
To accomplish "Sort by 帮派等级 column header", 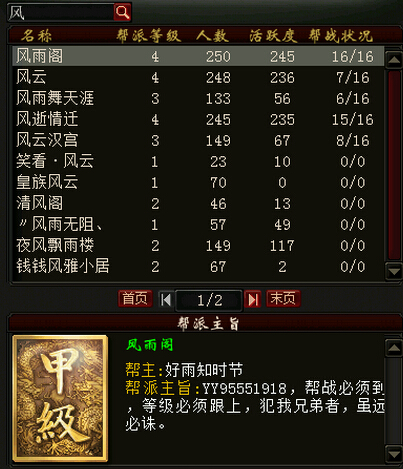I will (148, 36).
